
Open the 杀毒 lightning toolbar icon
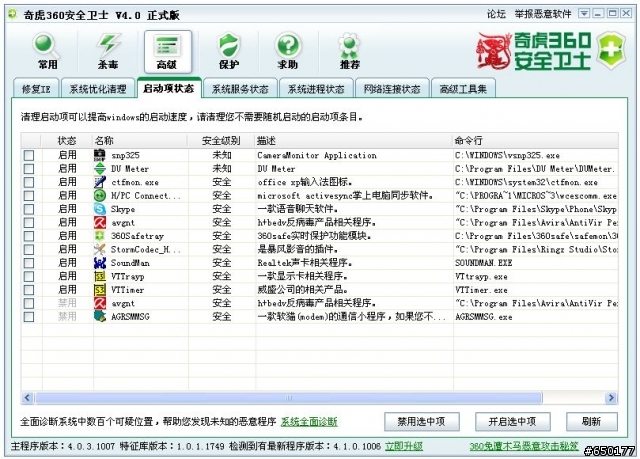[x=108, y=52]
